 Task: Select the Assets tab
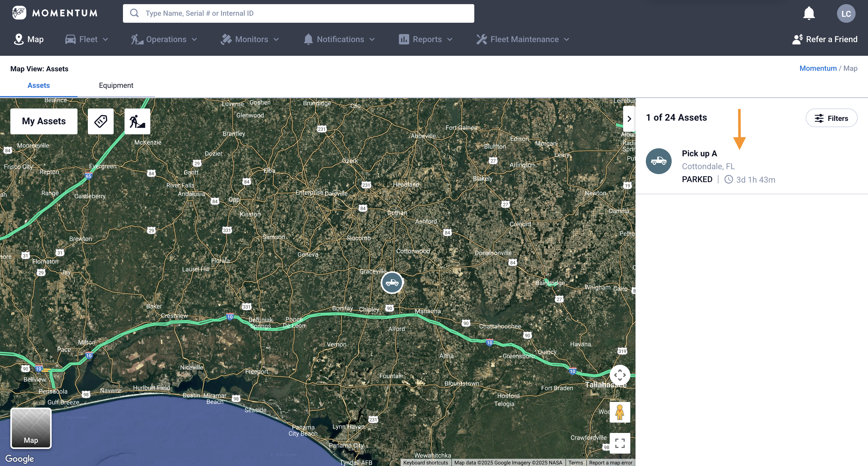click(39, 86)
